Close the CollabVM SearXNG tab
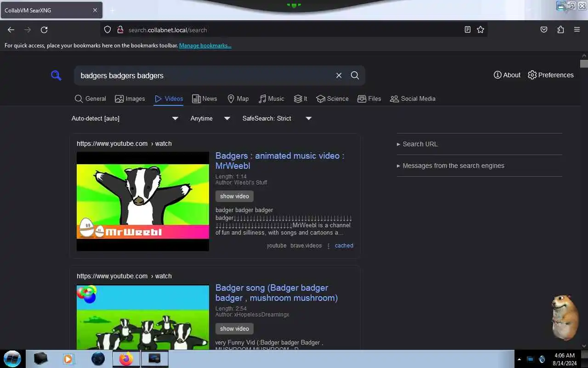This screenshot has width=588, height=368. [x=95, y=10]
